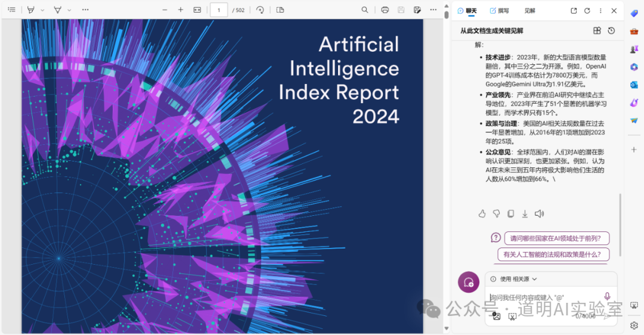644x335 pixels.
Task: Start voice input with microphone
Action: tap(607, 296)
